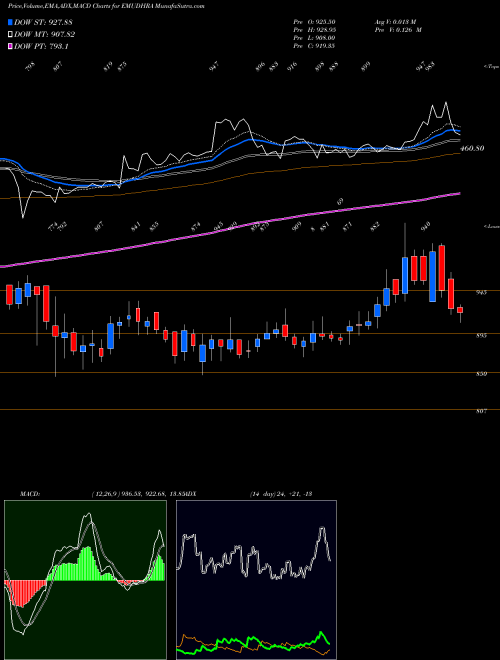Click the blue DOW ST legend swatch
Image resolution: width=500 pixels, height=660 pixels.
point(11,22)
